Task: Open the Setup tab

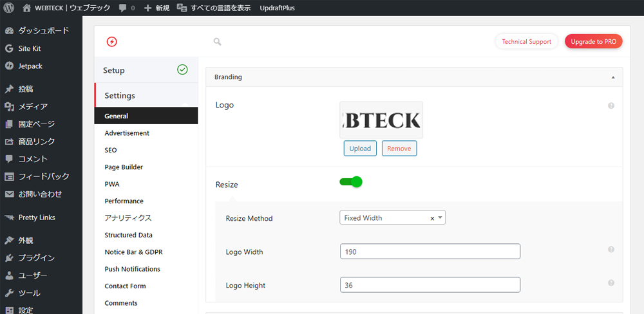Action: click(146, 70)
